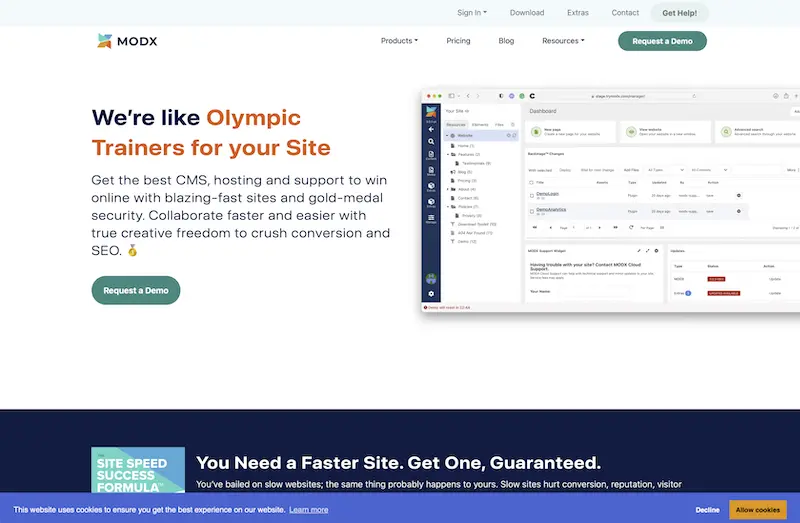Open the Learn more cookie link
The height and width of the screenshot is (523, 800).
point(309,510)
